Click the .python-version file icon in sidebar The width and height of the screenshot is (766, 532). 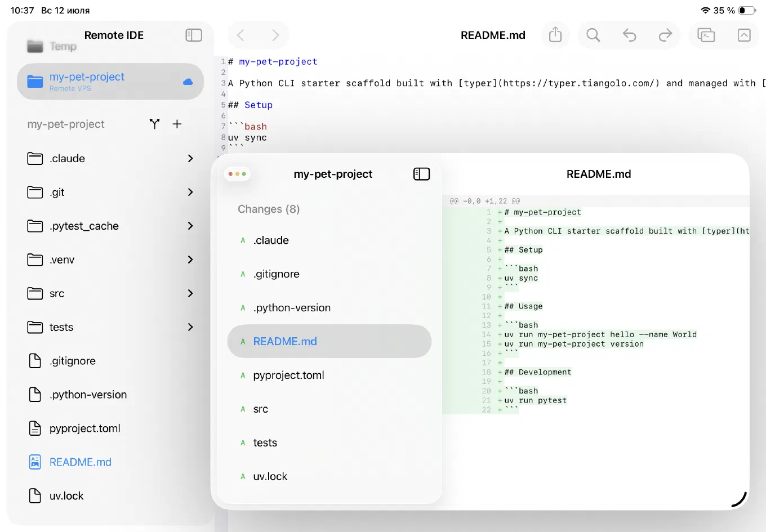click(x=35, y=395)
